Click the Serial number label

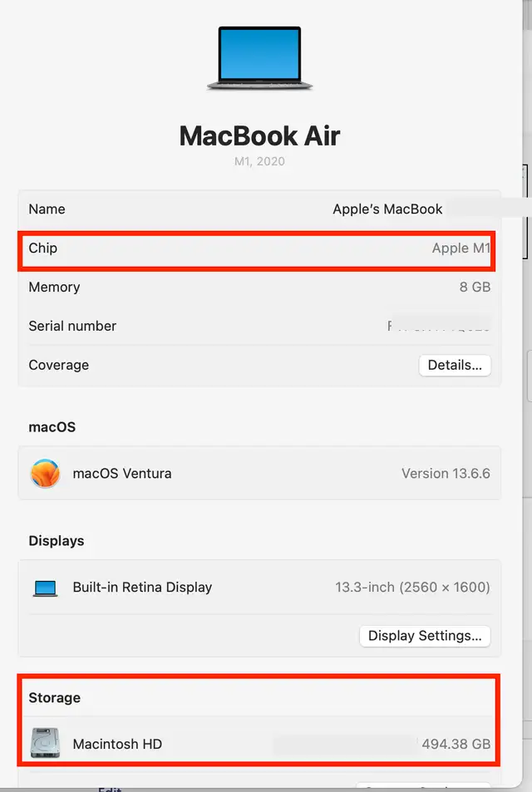72,326
